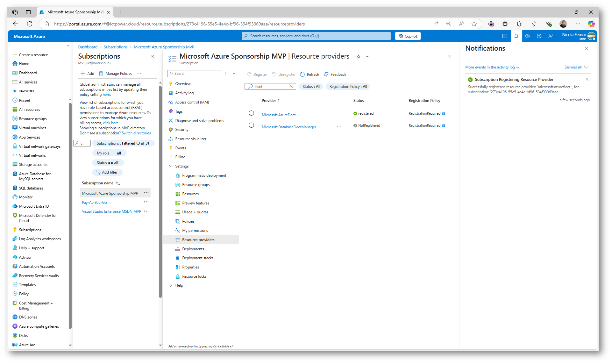Click the Refresh icon in toolbar
The image size is (612, 364).
[x=302, y=75]
